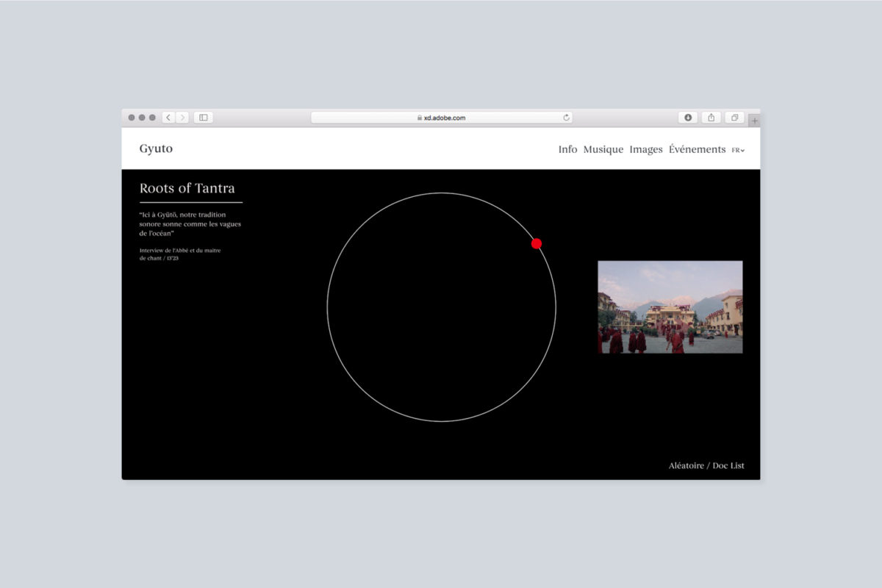This screenshot has height=588, width=882.
Task: Open the Musique menu item
Action: (603, 149)
